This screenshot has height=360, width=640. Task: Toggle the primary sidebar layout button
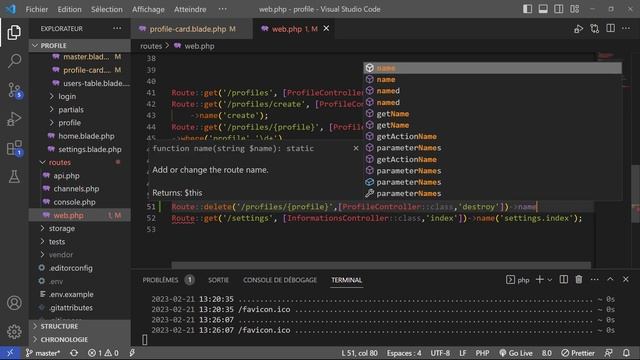527,9
